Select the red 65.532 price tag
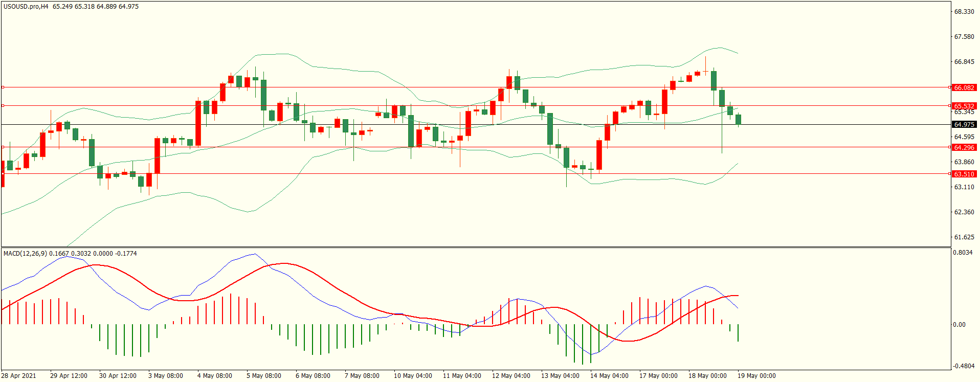 (964, 106)
